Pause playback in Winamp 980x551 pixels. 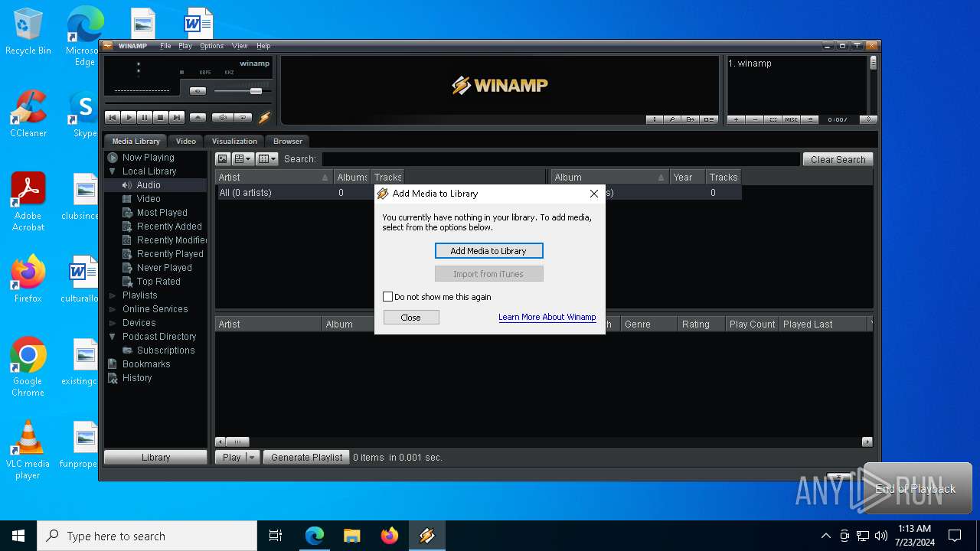coord(145,118)
